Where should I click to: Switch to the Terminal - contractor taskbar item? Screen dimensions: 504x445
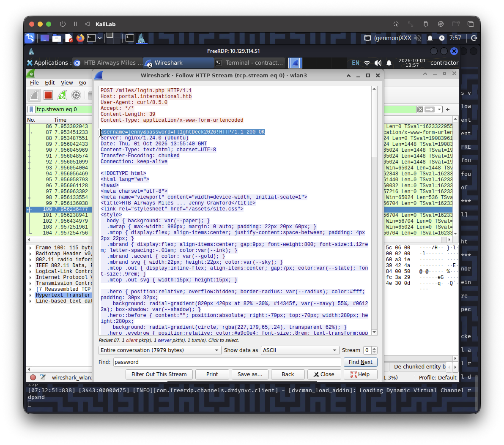click(x=249, y=63)
